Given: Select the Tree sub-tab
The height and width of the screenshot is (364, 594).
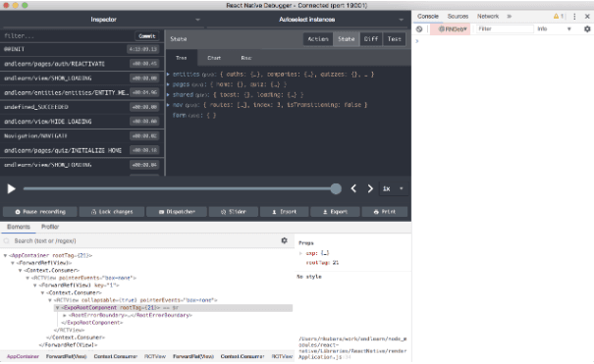Looking at the screenshot, I should point(182,58).
